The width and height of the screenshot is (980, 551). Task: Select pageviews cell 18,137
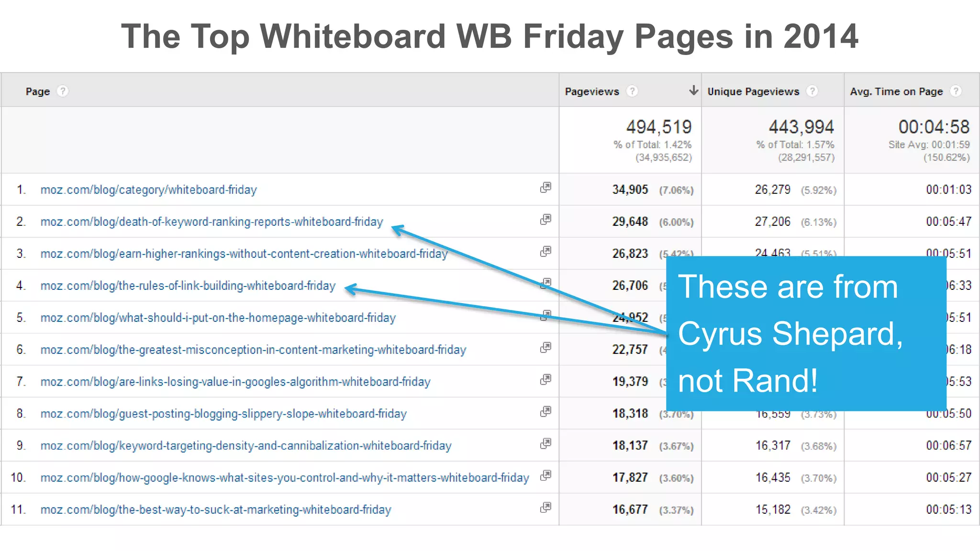click(630, 446)
